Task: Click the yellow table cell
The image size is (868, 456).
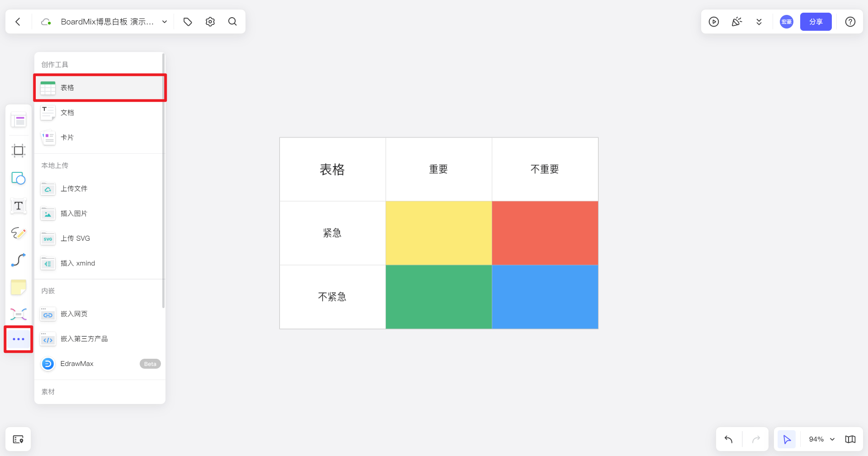Action: [x=439, y=233]
